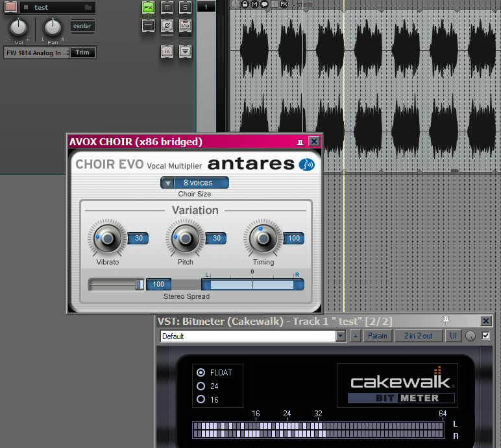Click the clip mute M icon

pyautogui.click(x=254, y=4)
